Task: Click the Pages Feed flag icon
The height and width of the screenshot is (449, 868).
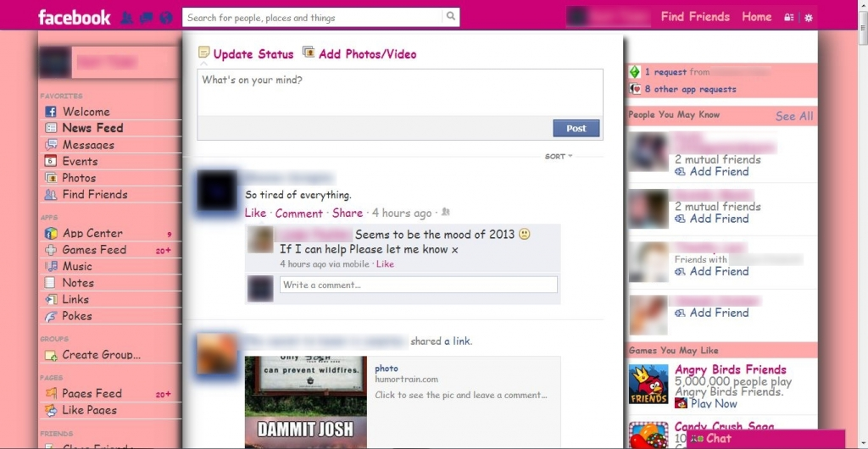Action: pos(51,394)
